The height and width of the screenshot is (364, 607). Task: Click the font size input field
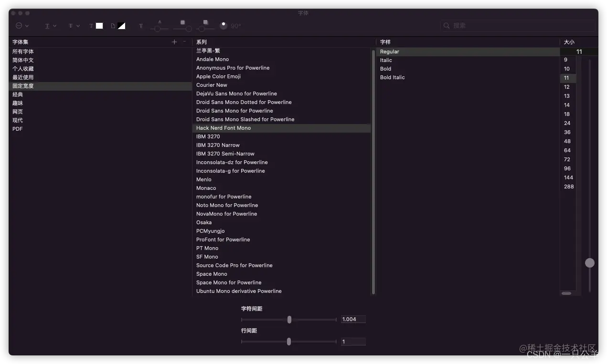[579, 52]
